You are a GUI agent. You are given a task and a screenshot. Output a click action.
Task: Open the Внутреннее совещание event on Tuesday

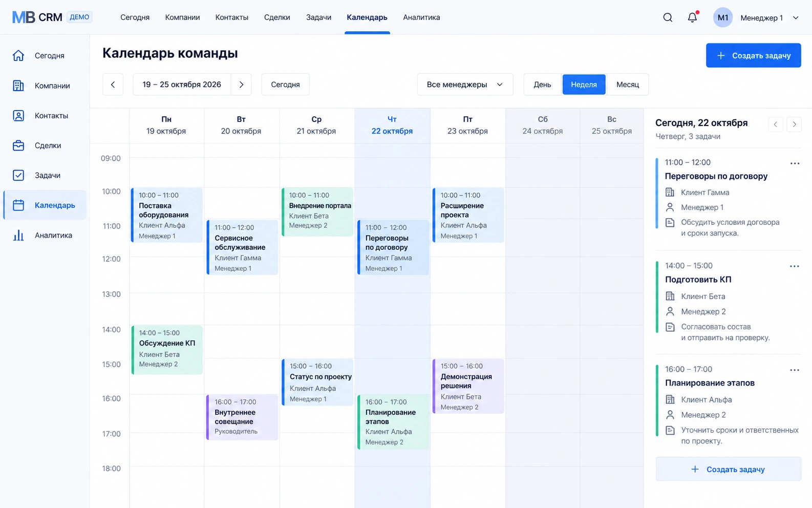242,417
